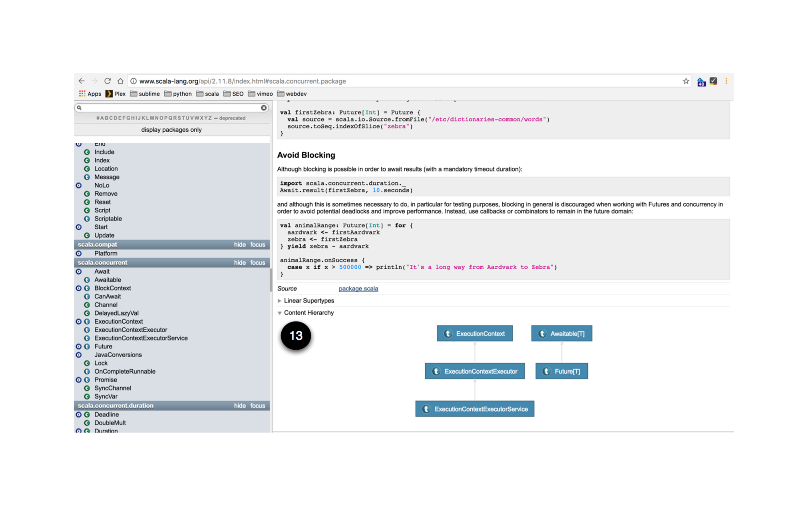The image size is (812, 508).
Task: Open the Chrome three-dot menu
Action: click(x=726, y=81)
